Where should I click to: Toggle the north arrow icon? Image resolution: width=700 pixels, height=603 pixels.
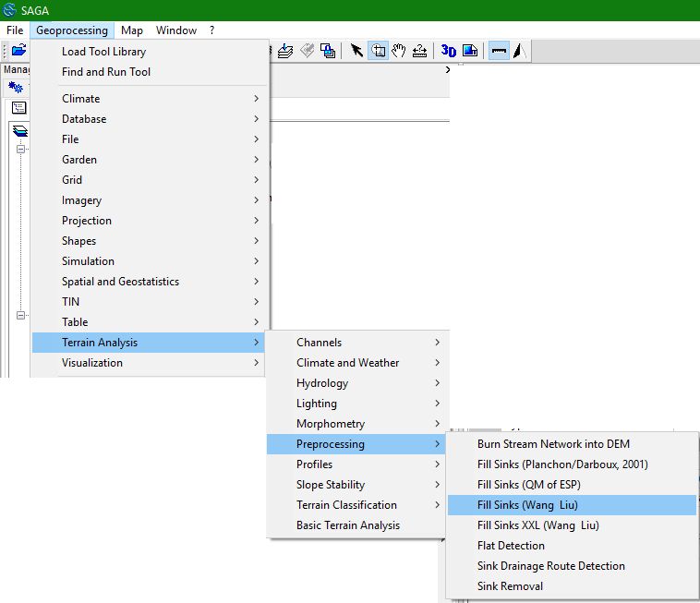click(520, 51)
